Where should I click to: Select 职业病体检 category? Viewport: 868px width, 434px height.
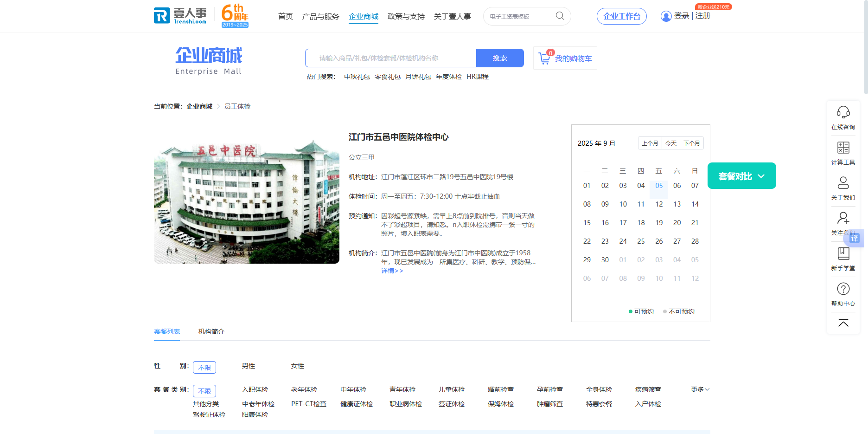tap(406, 404)
